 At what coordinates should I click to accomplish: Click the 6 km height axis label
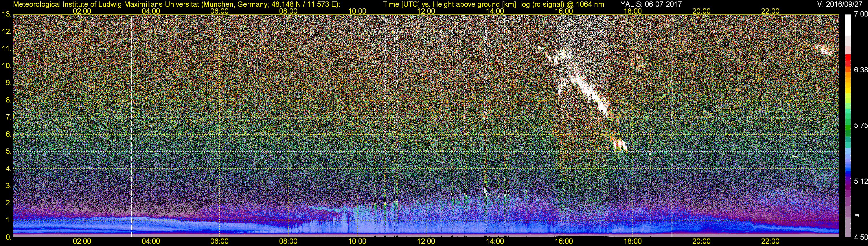coord(8,135)
